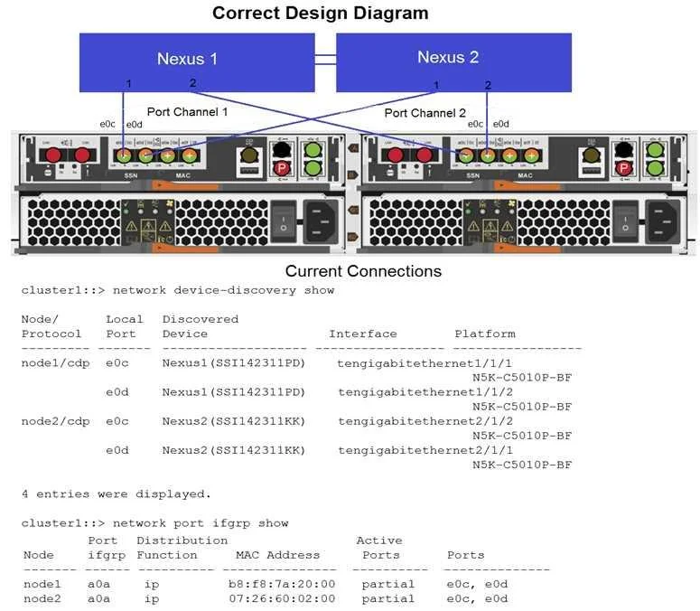Click the Nexus 1 switch box
This screenshot has width=700, height=611.
coord(197,62)
